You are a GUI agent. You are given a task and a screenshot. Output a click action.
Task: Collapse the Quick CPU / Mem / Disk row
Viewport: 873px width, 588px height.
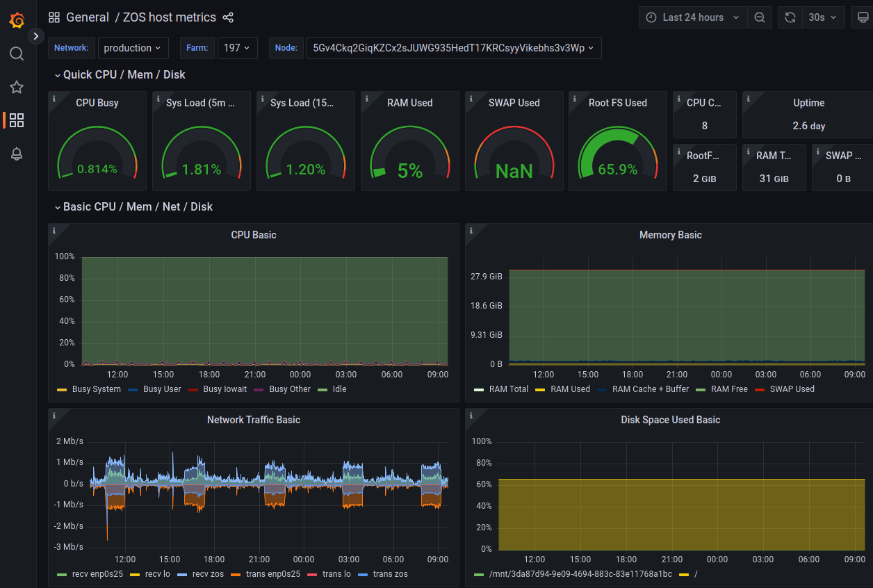(x=124, y=74)
